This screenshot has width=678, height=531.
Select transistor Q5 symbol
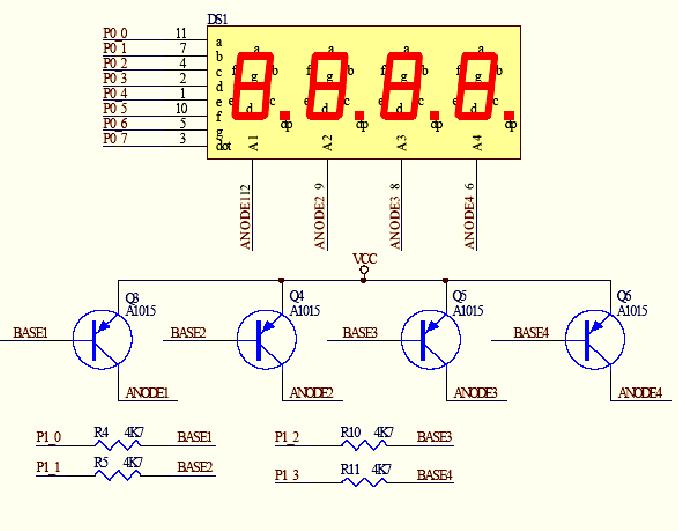point(431,340)
